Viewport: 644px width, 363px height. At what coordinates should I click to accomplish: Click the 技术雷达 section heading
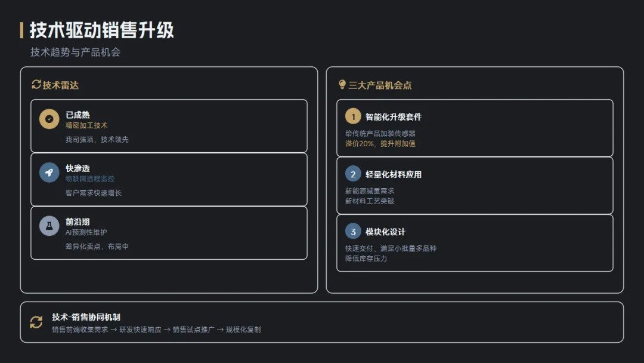click(60, 85)
